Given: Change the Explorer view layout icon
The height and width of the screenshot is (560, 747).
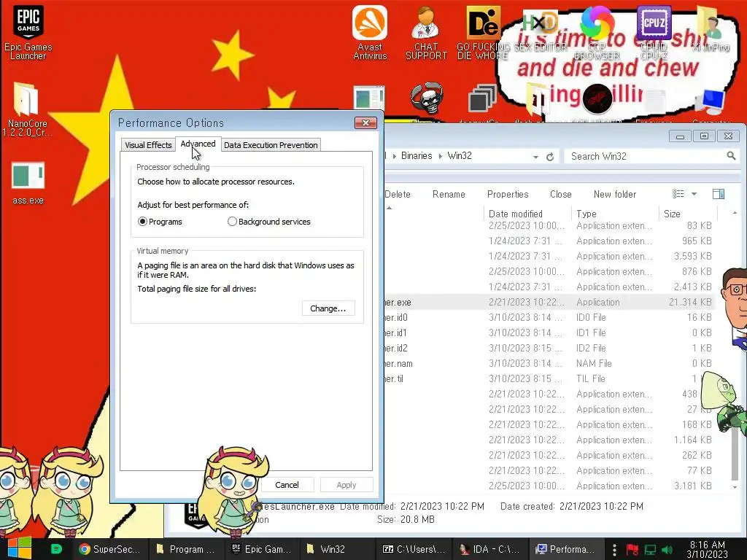Looking at the screenshot, I should [x=678, y=194].
